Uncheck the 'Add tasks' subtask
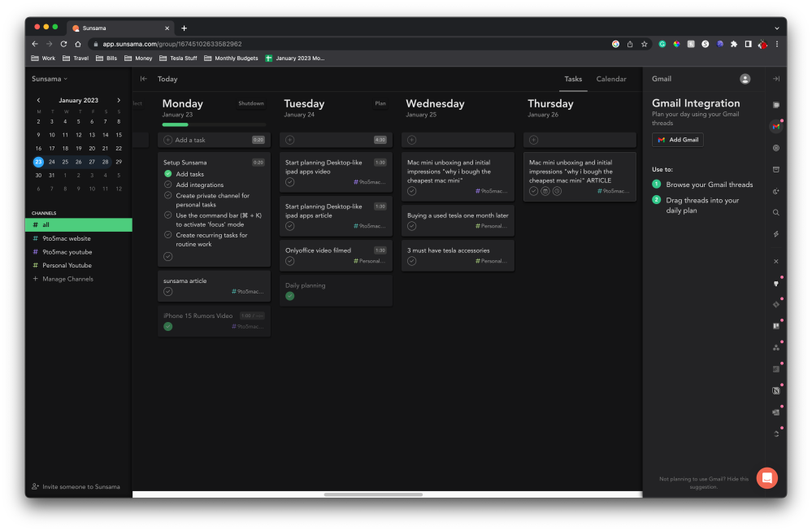The width and height of the screenshot is (812, 531). click(168, 174)
